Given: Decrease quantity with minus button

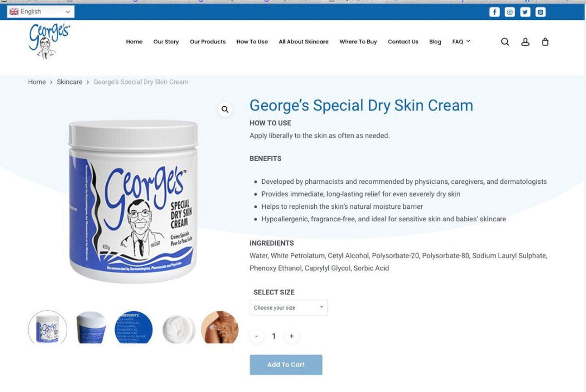Looking at the screenshot, I should [x=256, y=336].
